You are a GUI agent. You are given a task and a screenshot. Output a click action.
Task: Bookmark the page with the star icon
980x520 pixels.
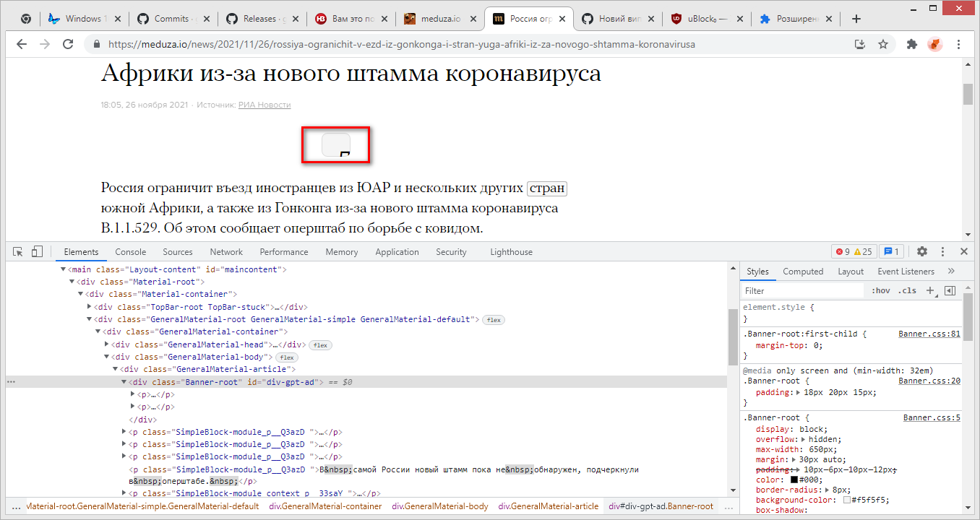883,44
